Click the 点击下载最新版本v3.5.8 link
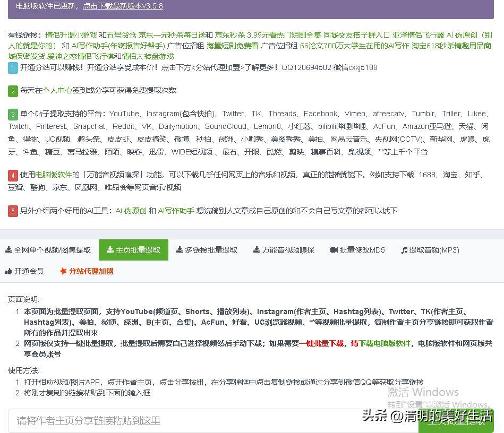 [x=123, y=6]
